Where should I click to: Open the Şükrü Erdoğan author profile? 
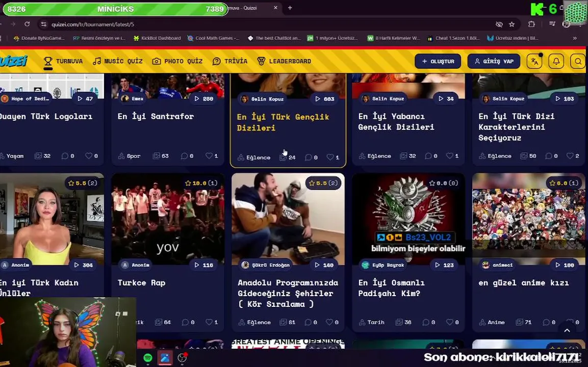click(266, 265)
